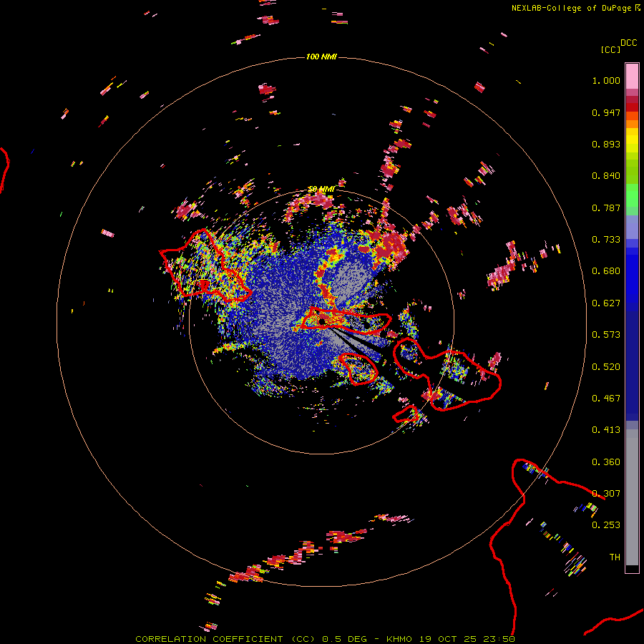The width and height of the screenshot is (644, 644).
Task: Select the 0.947 legend value
Action: click(606, 112)
